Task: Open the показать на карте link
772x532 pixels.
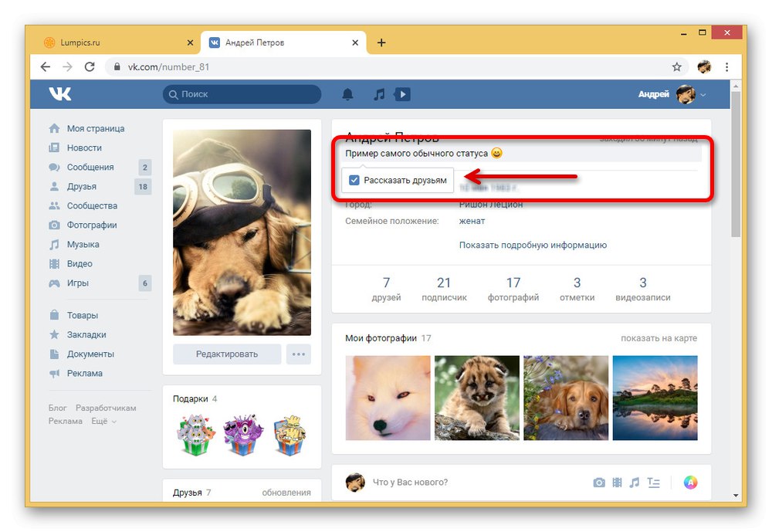Action: pyautogui.click(x=659, y=338)
